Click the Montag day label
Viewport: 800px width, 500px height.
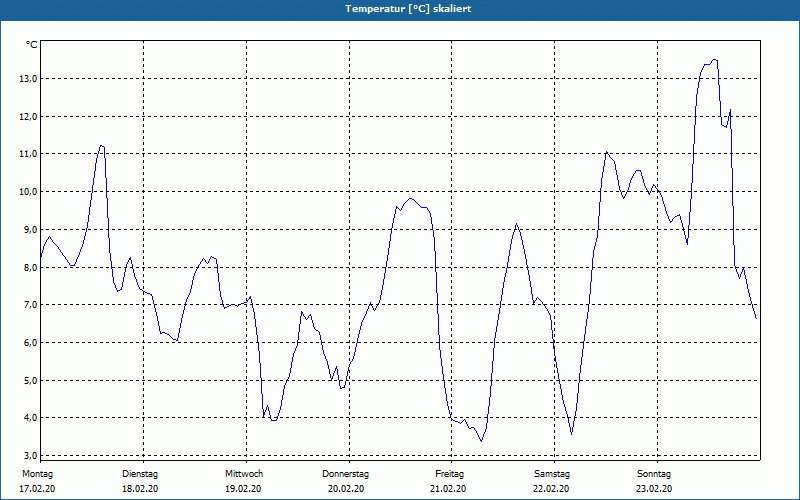(x=37, y=474)
